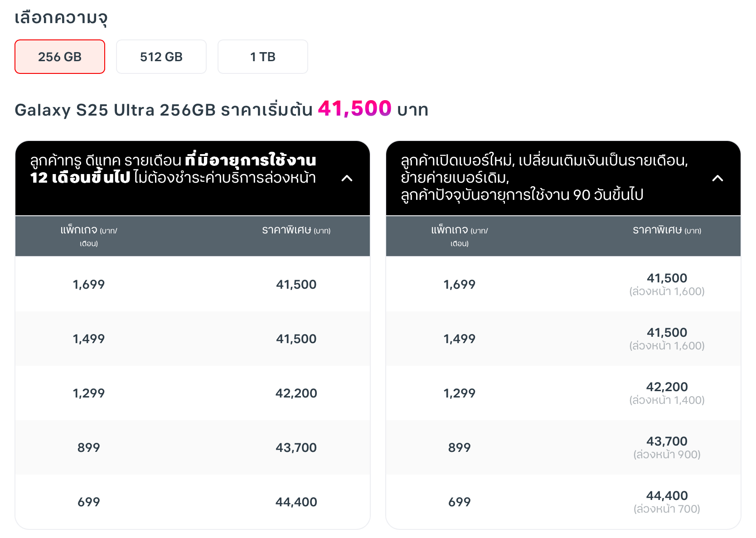Click 44,400 price in left table
The height and width of the screenshot is (538, 756).
click(x=296, y=502)
